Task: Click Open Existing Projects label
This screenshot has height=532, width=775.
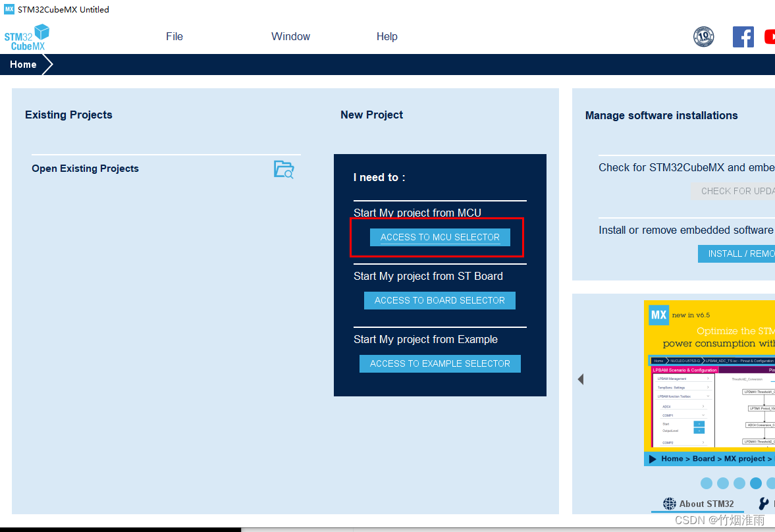Action: (x=85, y=169)
